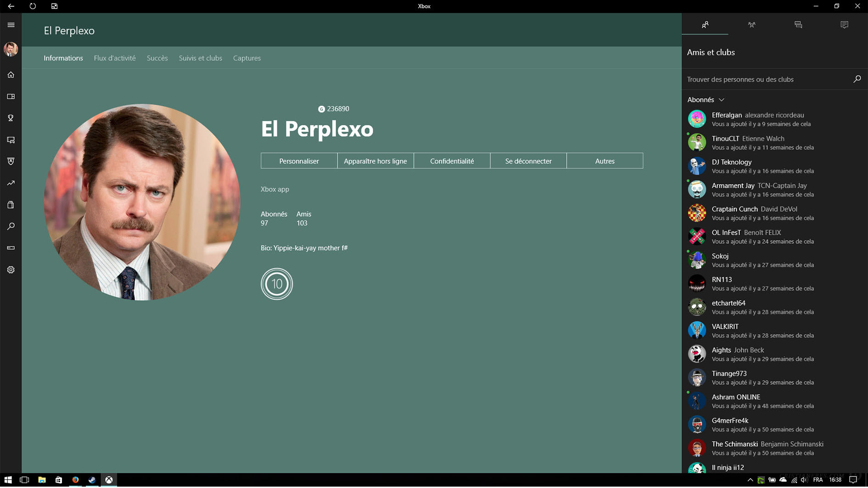Open My Games from the sidebar
The width and height of the screenshot is (868, 488).
(11, 96)
